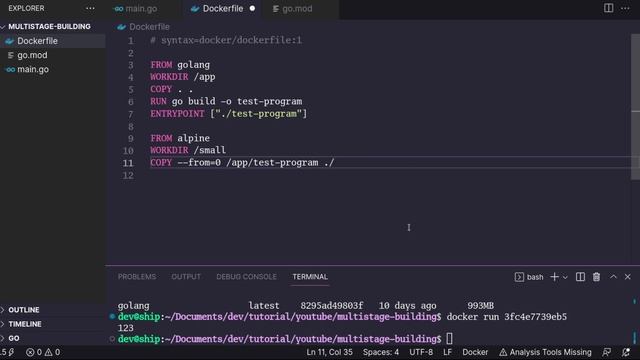Close the bottom panel
Viewport: 640px width, 360px height.
point(628,277)
